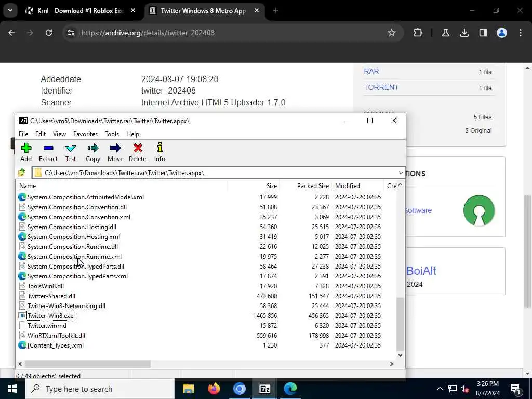
Task: Open the notification center icon
Action: pyautogui.click(x=516, y=389)
